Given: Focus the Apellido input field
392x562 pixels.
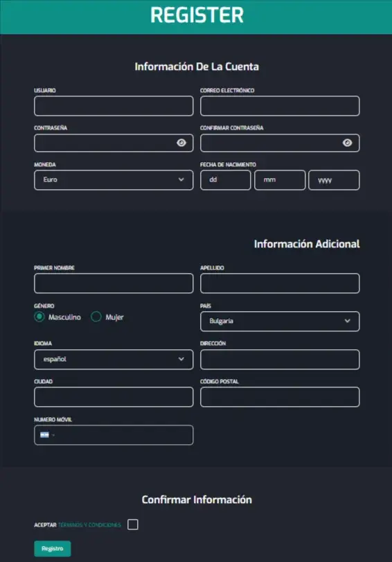Looking at the screenshot, I should [x=280, y=283].
